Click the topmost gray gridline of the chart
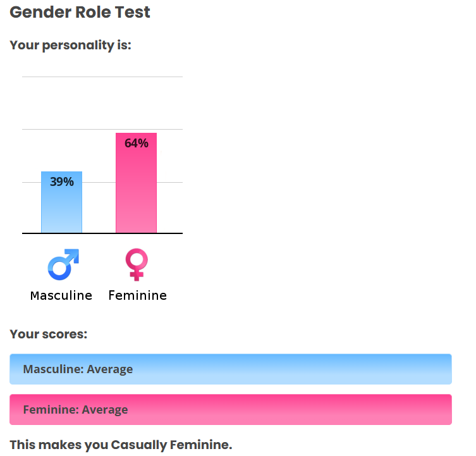 click(102, 77)
